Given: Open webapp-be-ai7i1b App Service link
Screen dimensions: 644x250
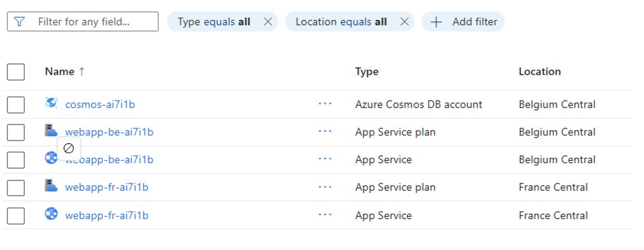Looking at the screenshot, I should pos(109,159).
